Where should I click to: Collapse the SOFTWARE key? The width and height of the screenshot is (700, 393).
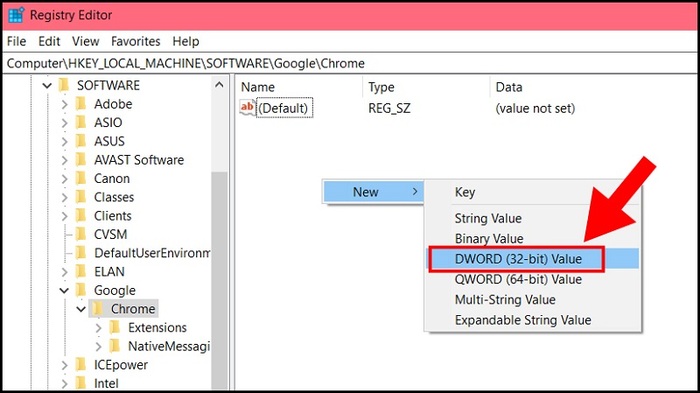tap(47, 85)
